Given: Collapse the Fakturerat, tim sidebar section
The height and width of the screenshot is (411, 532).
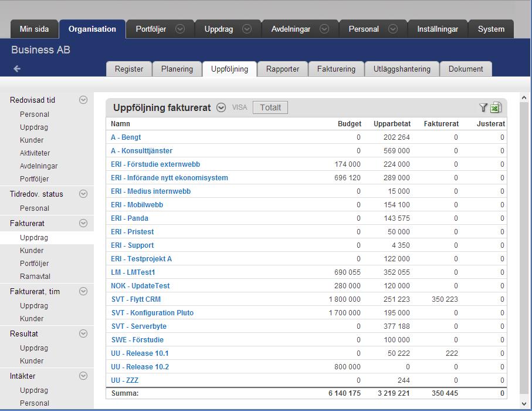Looking at the screenshot, I should [83, 291].
